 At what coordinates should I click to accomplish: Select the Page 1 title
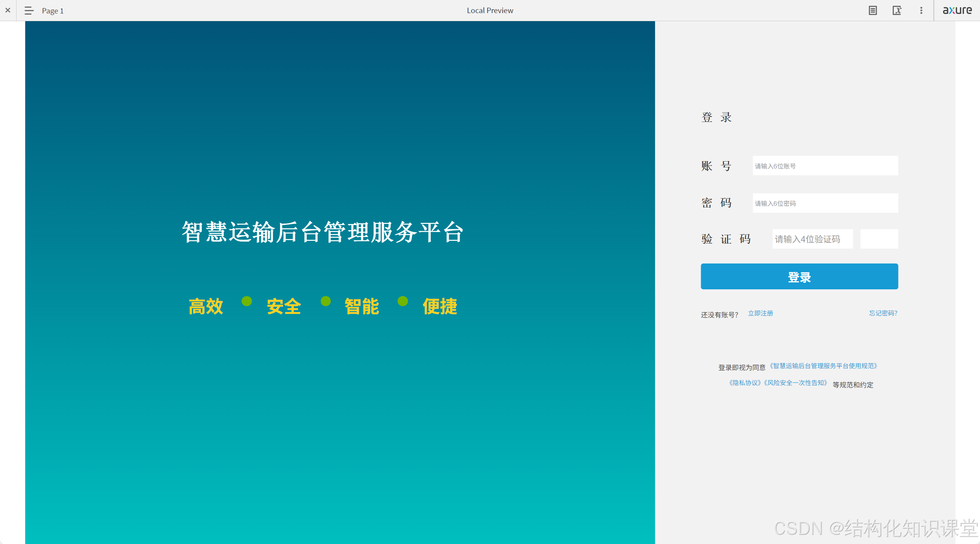(53, 11)
